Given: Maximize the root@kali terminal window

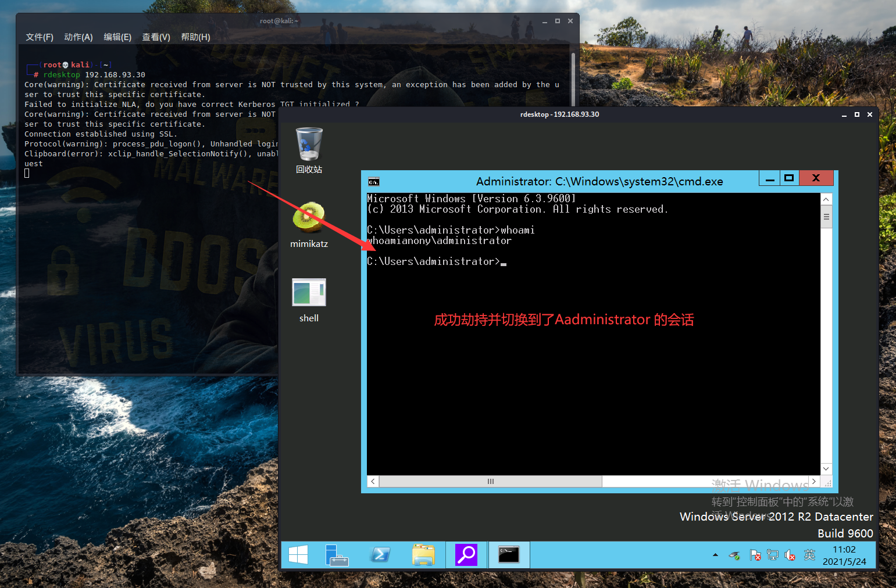Looking at the screenshot, I should (558, 21).
